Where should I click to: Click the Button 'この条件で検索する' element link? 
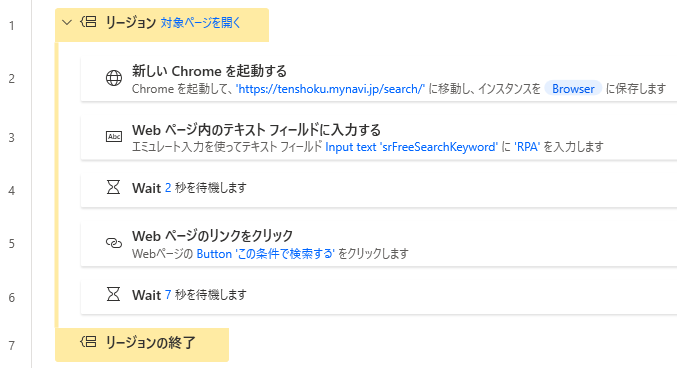(266, 254)
